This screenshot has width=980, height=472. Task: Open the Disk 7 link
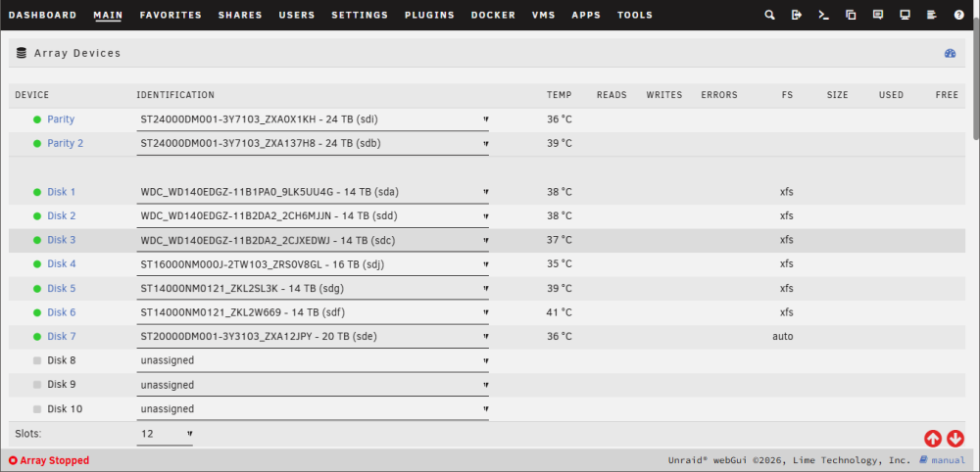coord(61,337)
